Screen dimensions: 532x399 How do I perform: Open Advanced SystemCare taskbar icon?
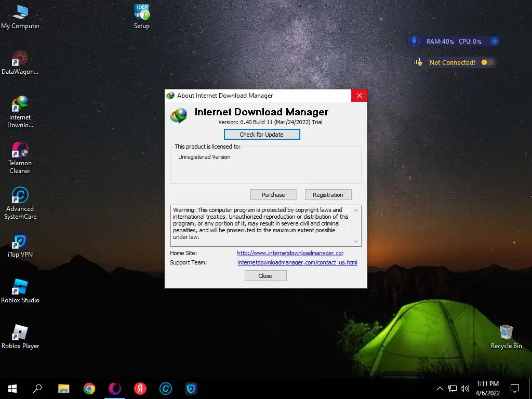coord(166,389)
